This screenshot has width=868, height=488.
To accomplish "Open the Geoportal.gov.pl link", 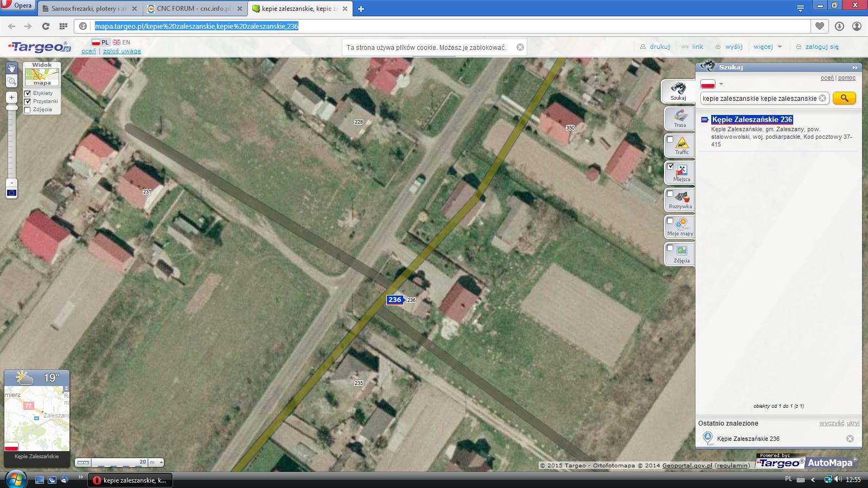I will point(687,465).
